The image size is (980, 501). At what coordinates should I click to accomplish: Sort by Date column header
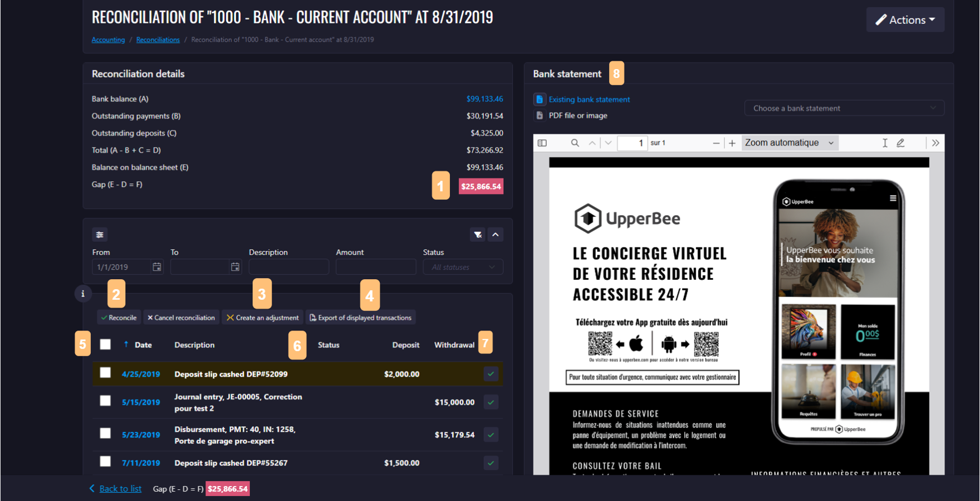click(143, 345)
